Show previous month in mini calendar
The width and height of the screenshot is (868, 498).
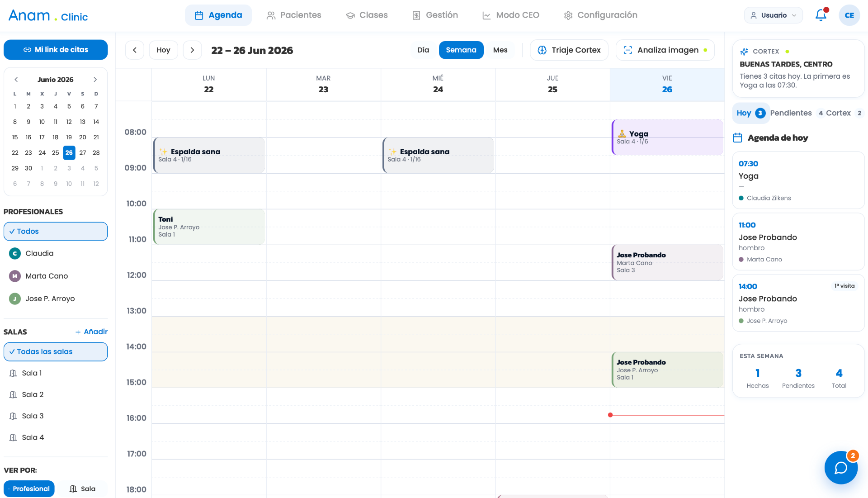pos(16,80)
